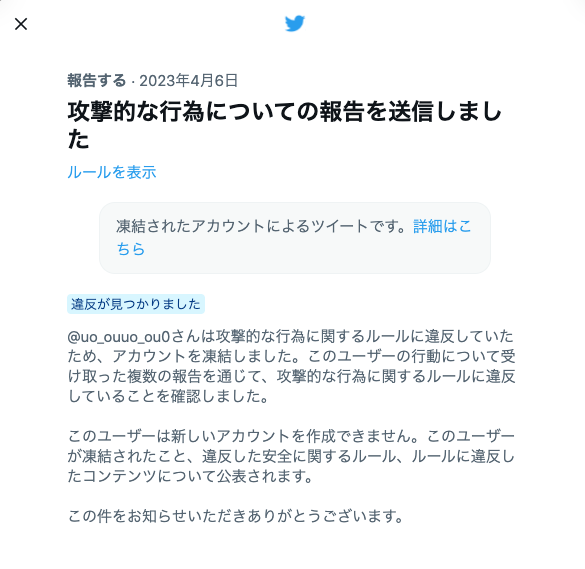The width and height of the screenshot is (585, 569).
Task: Click empty area of the suspended tweet card
Action: [x=317, y=254]
